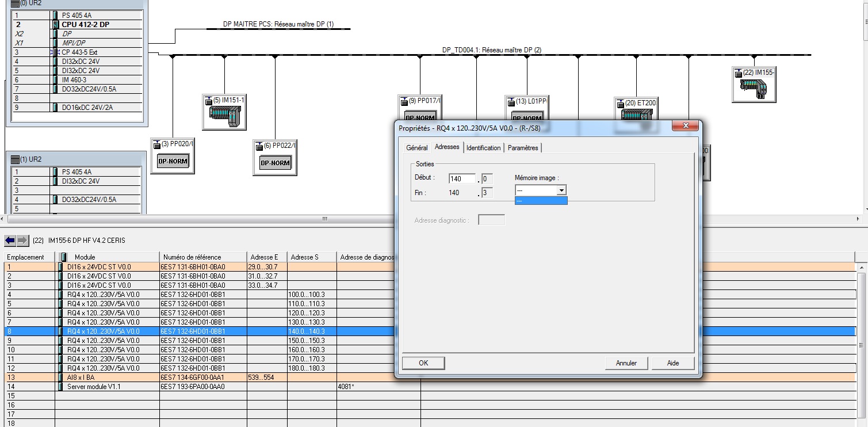Select the AI8 x I BA module row
The height and width of the screenshot is (427, 868).
tap(81, 378)
